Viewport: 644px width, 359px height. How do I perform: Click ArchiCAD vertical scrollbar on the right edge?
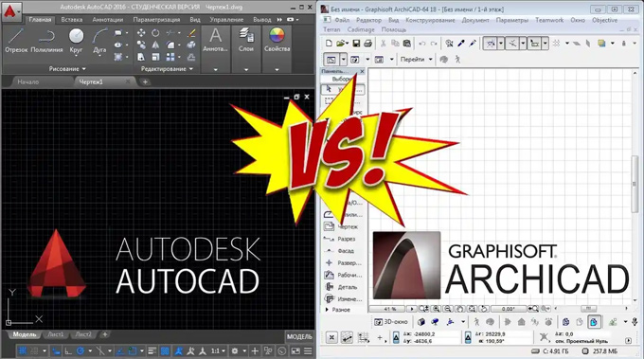635,184
